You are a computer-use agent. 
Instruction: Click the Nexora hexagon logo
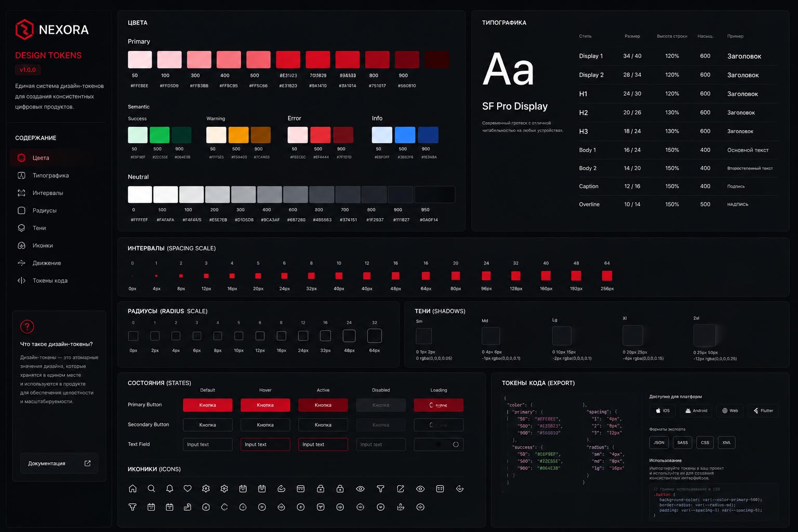(24, 30)
